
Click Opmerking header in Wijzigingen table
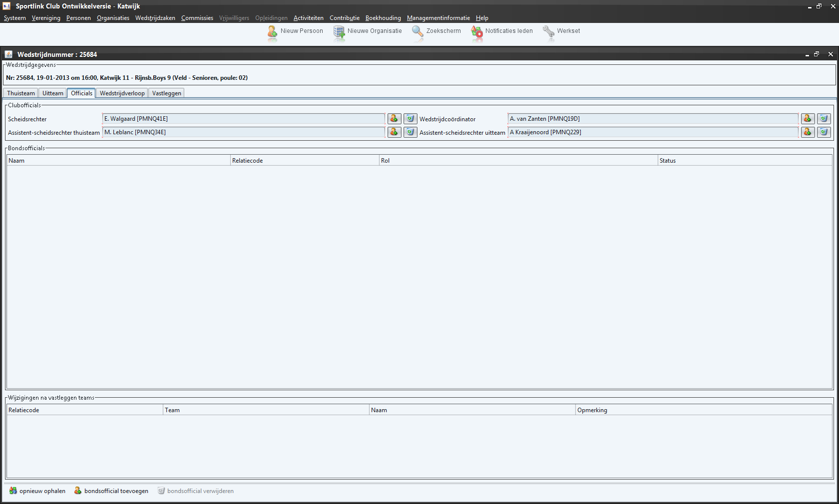pos(704,410)
